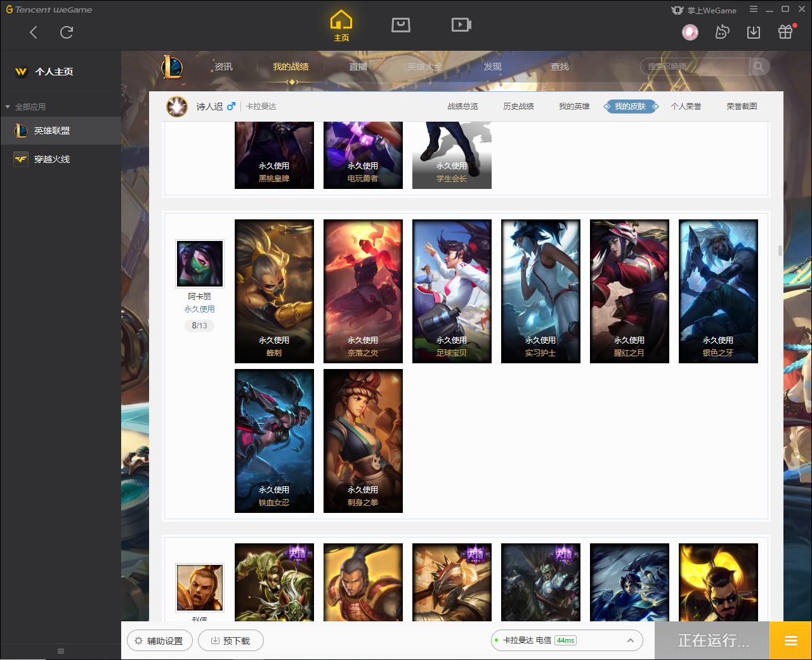Switch to 荣誉截图 sub-tab
The height and width of the screenshot is (660, 812).
pyautogui.click(x=742, y=107)
